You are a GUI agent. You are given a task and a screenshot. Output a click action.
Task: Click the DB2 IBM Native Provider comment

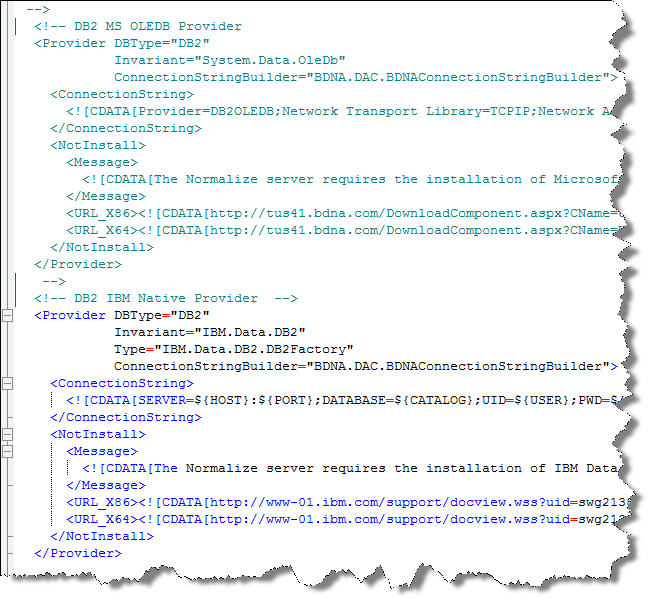pos(166,298)
